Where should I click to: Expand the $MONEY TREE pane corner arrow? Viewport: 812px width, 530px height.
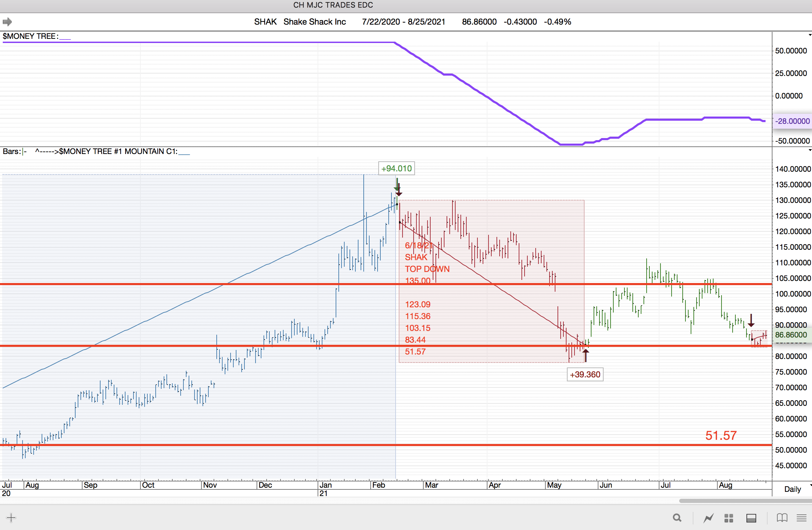[810, 35]
